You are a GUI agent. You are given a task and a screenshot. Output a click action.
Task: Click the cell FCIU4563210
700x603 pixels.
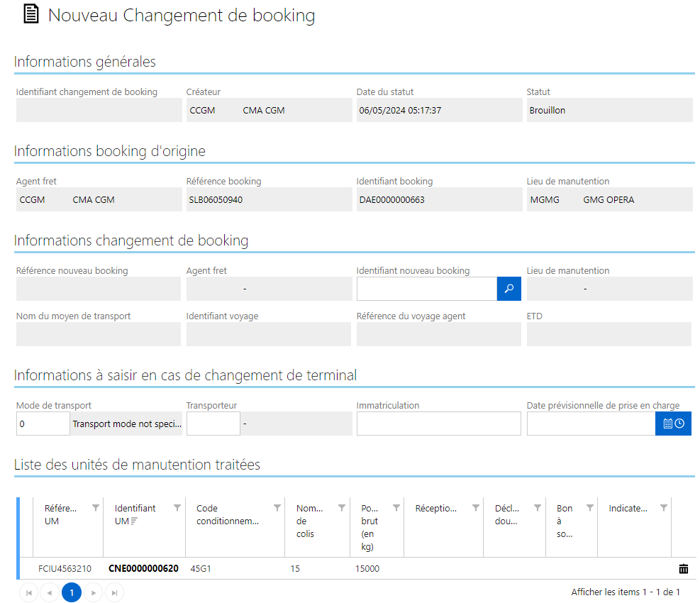tap(65, 569)
